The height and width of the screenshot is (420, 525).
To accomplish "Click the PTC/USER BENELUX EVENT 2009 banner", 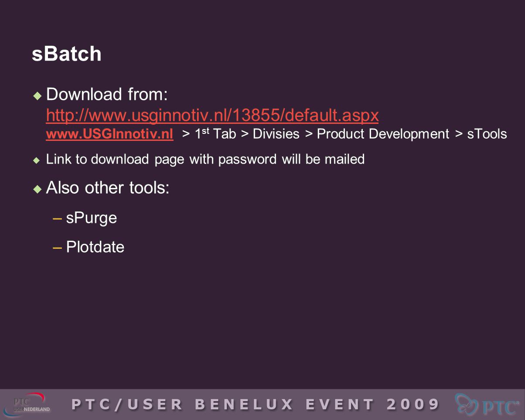I will click(256, 404).
